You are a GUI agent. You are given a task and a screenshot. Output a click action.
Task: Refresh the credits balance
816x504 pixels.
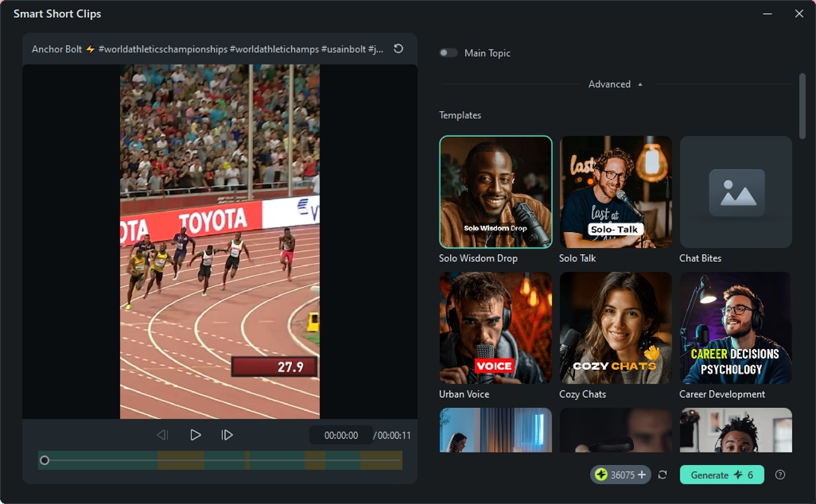pos(662,475)
